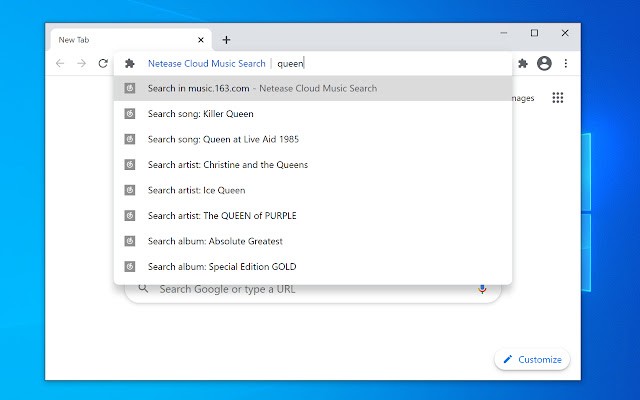Reload the current page

[x=103, y=63]
